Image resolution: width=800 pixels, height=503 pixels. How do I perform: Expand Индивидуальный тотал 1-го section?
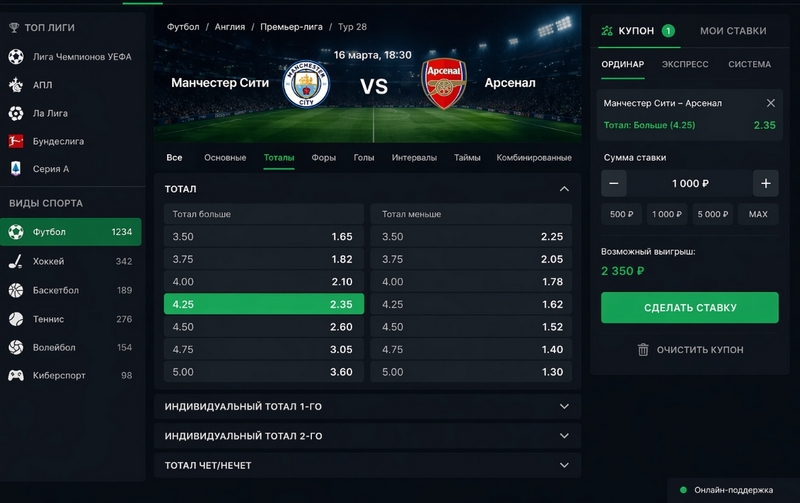click(564, 407)
